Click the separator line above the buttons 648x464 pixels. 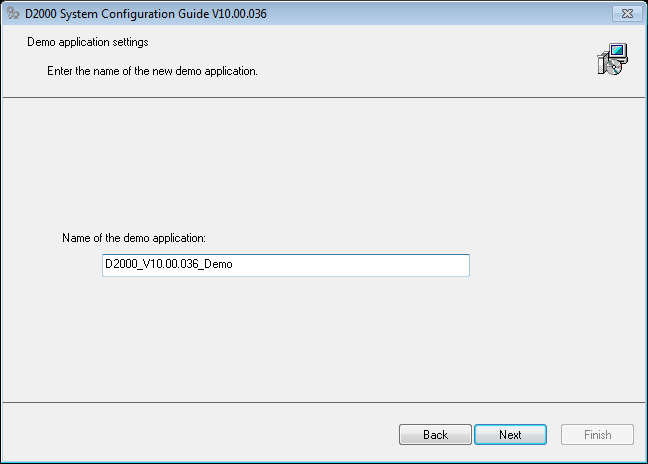pos(324,403)
